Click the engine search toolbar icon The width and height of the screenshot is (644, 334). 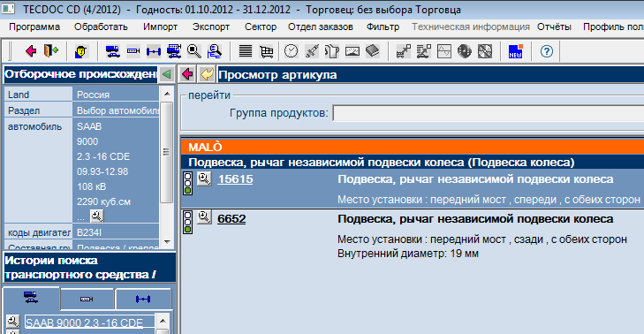click(133, 51)
